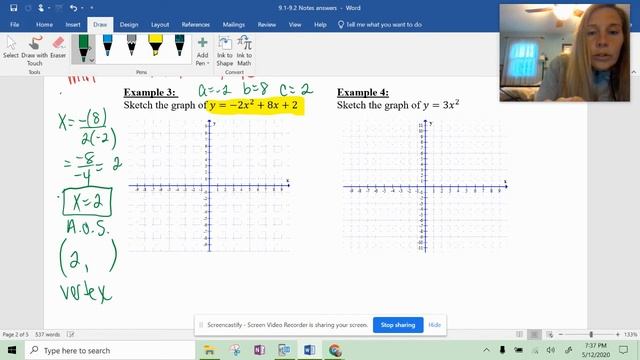Click the Save icon in the title bar

pos(13,8)
